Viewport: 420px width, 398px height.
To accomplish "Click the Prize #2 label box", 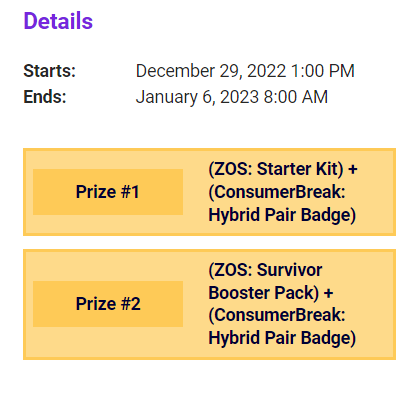I will pos(108,304).
